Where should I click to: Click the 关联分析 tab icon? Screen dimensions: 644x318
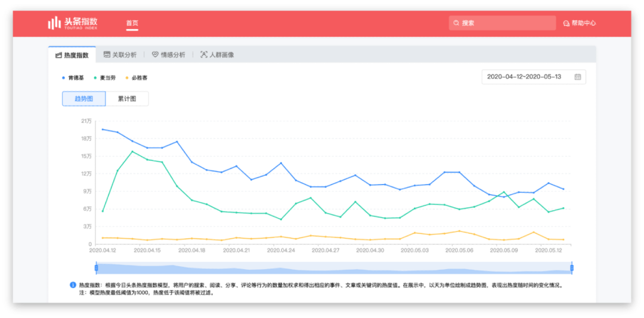[107, 55]
